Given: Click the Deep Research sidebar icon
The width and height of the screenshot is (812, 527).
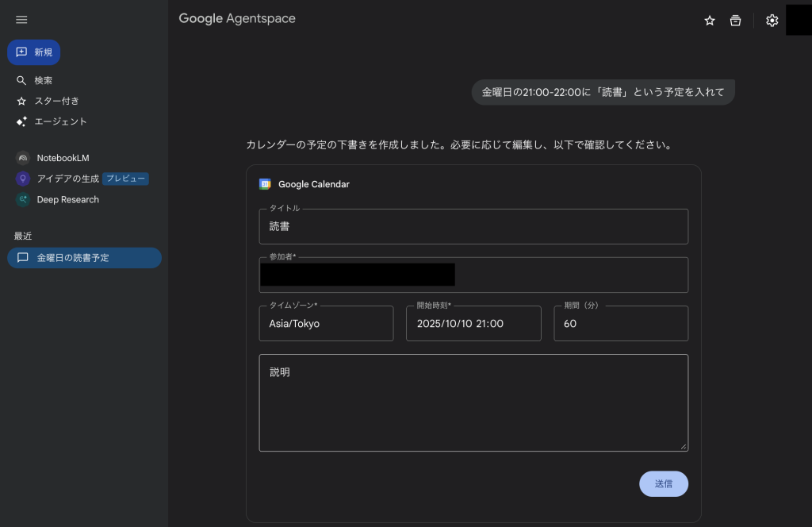Looking at the screenshot, I should [23, 200].
